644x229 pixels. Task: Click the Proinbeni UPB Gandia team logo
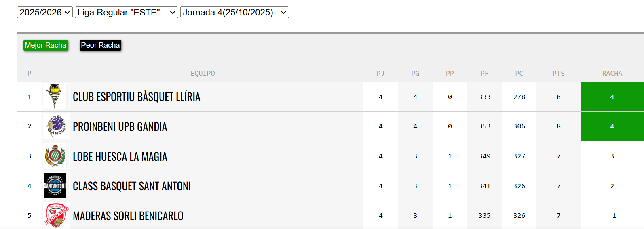pyautogui.click(x=56, y=126)
